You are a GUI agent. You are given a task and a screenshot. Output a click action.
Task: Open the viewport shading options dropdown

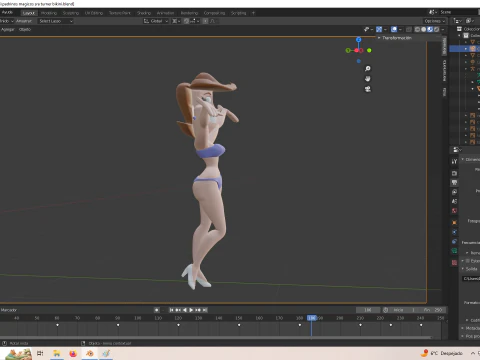pyautogui.click(x=443, y=29)
